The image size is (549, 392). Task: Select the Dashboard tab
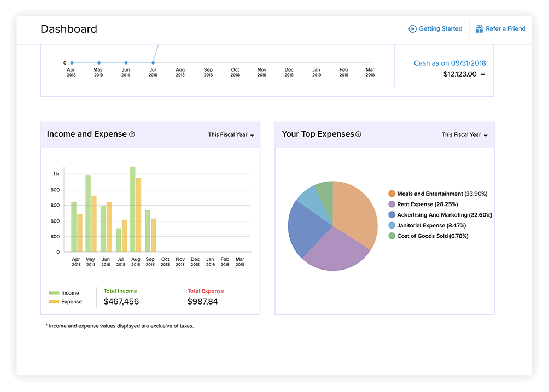68,28
